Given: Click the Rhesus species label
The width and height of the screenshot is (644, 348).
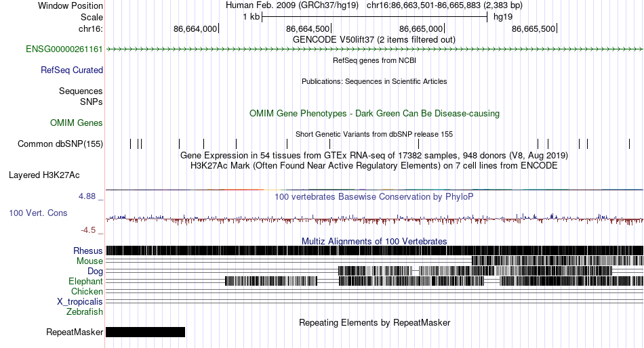Looking at the screenshot, I should click(x=88, y=251).
